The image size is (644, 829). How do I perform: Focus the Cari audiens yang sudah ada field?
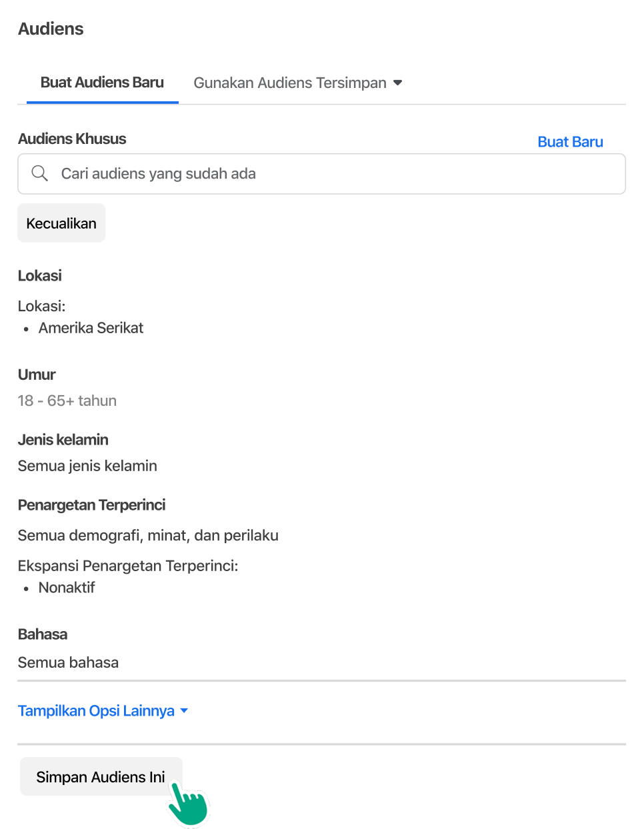[x=321, y=174]
